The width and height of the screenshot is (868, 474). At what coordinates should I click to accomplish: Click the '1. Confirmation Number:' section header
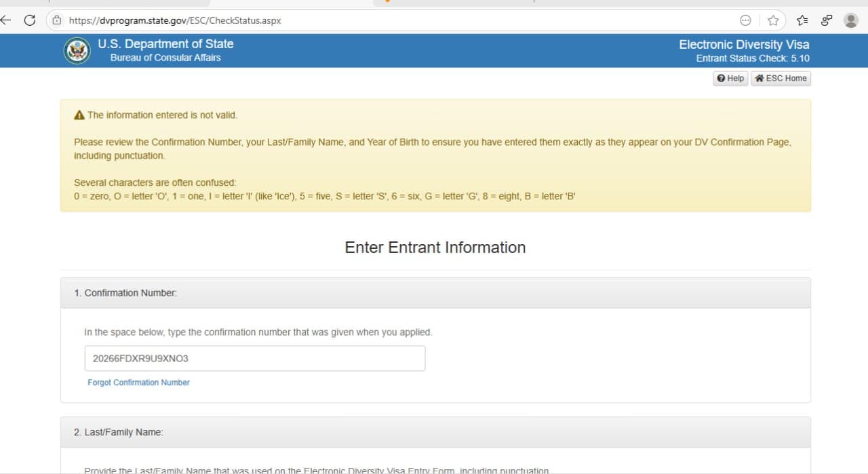click(435, 293)
